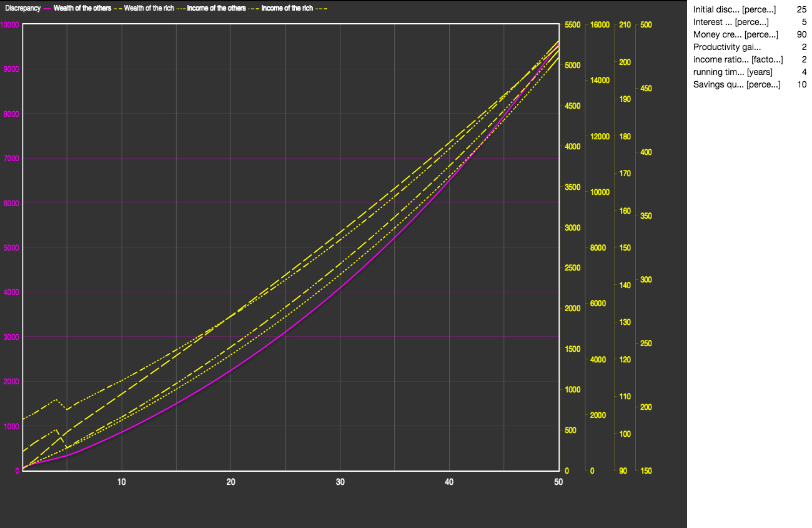Image resolution: width=812 pixels, height=528 pixels.
Task: Click the Savings qu... [perce...] parameter label
Action: click(x=736, y=85)
